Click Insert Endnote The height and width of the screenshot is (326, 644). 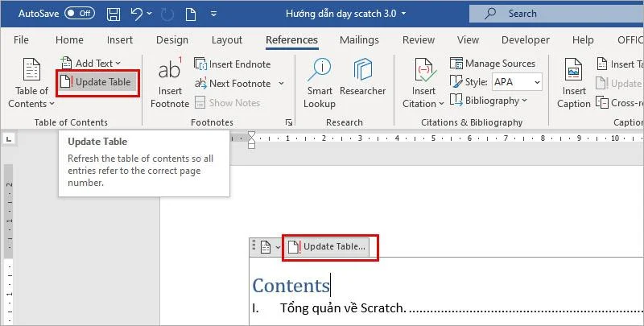point(233,64)
